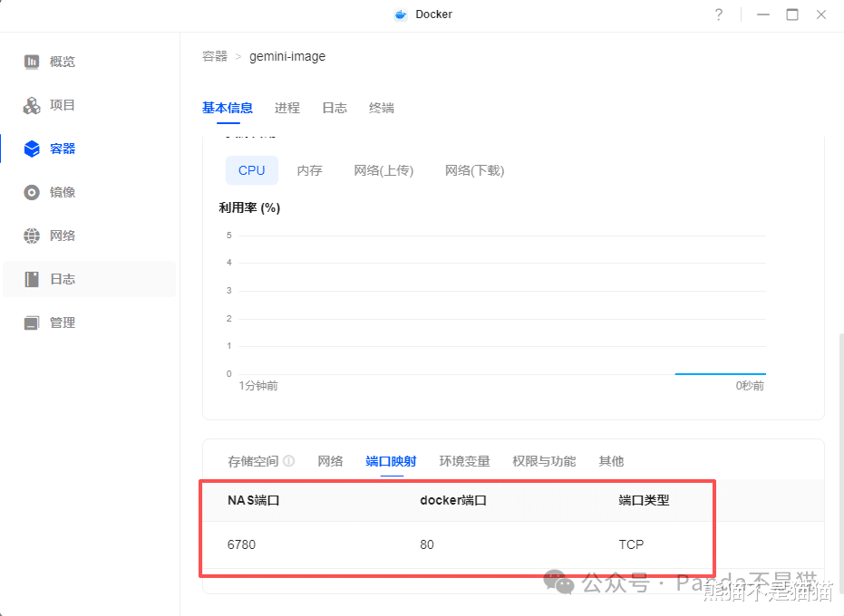This screenshot has height=616, width=844.
Task: Switch to the 基本信息 tab
Action: pyautogui.click(x=228, y=108)
